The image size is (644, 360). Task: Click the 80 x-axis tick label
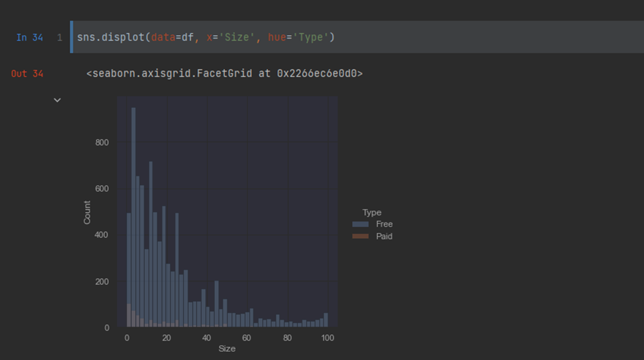[x=287, y=338]
